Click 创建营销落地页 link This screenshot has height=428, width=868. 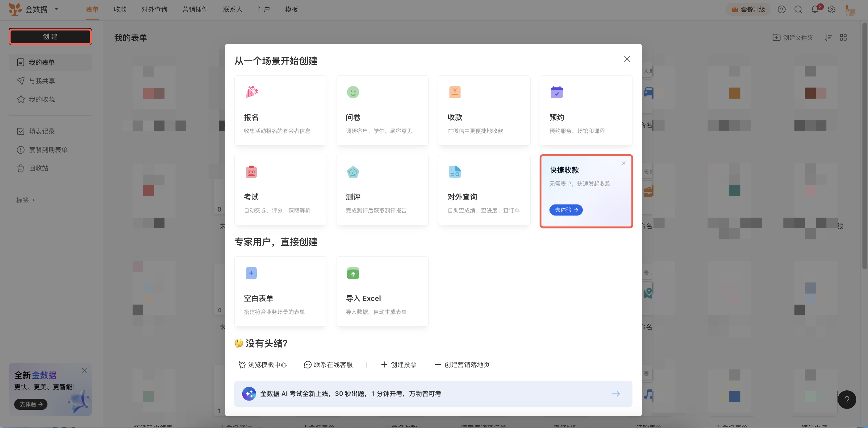(x=462, y=365)
